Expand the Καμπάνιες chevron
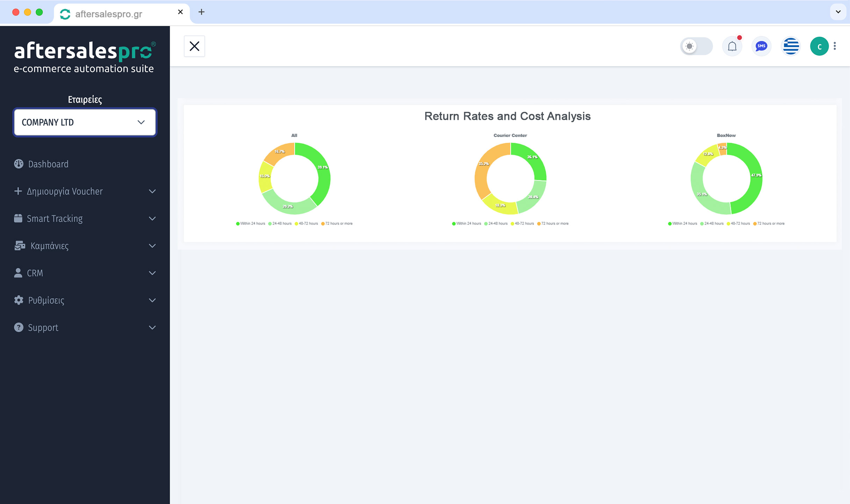850x504 pixels. click(x=152, y=246)
